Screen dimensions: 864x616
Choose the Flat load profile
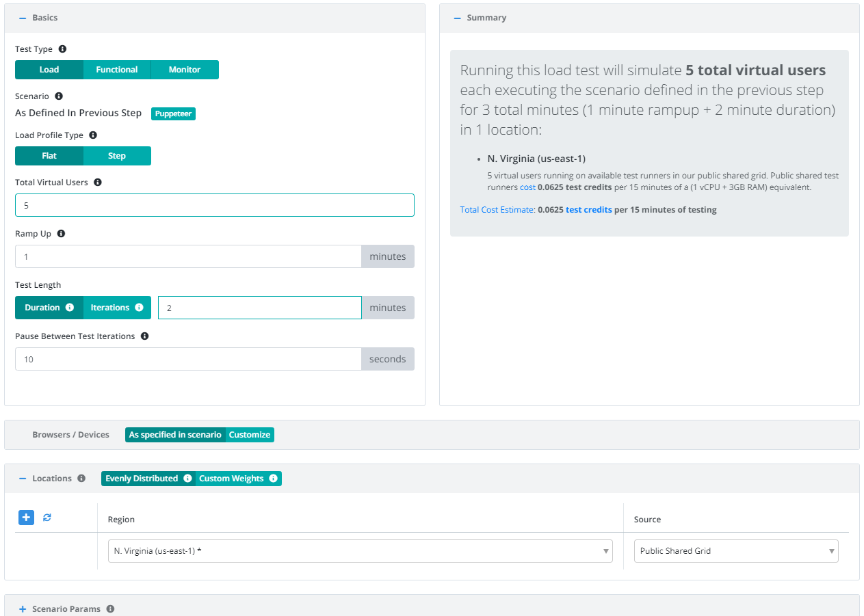pyautogui.click(x=49, y=156)
